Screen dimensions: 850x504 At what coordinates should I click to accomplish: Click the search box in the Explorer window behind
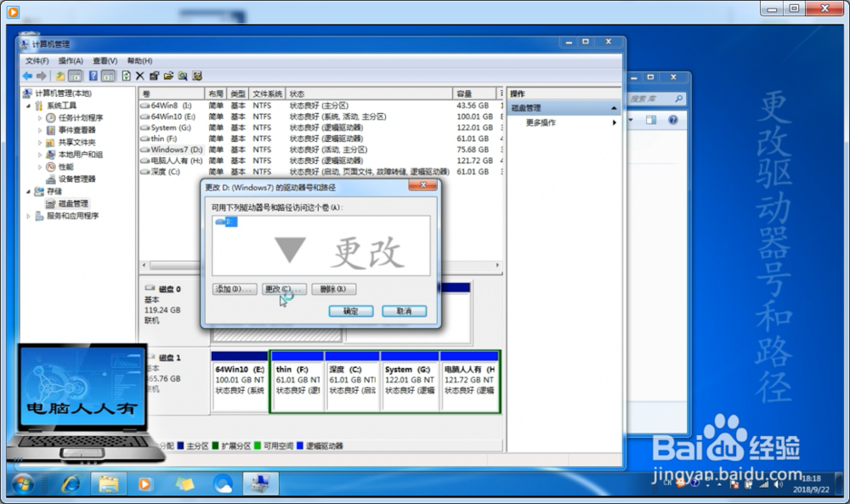(656, 99)
